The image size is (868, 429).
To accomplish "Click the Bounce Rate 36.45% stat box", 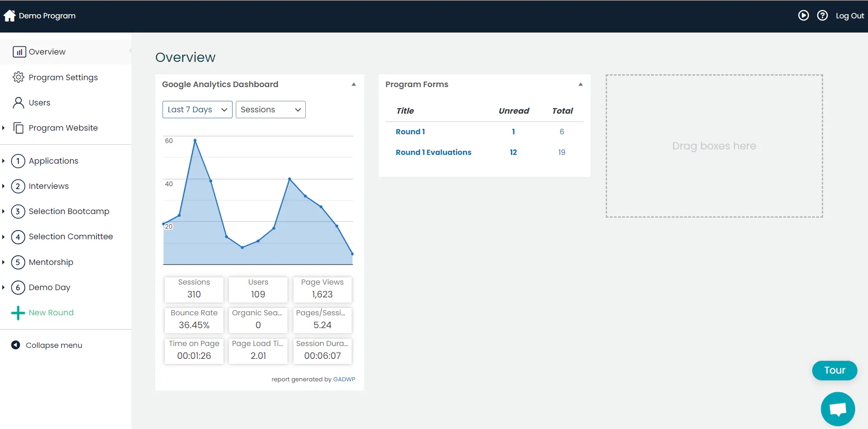I will click(x=194, y=320).
